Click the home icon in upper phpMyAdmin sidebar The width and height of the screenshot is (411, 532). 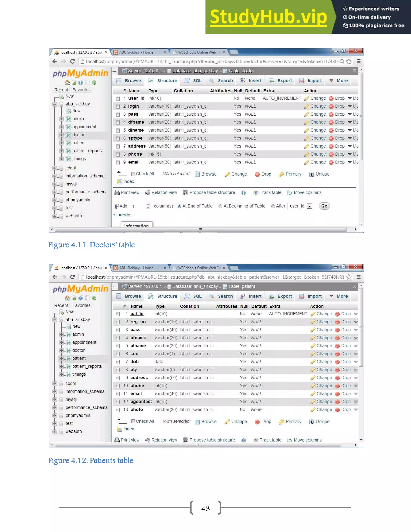tap(67, 83)
